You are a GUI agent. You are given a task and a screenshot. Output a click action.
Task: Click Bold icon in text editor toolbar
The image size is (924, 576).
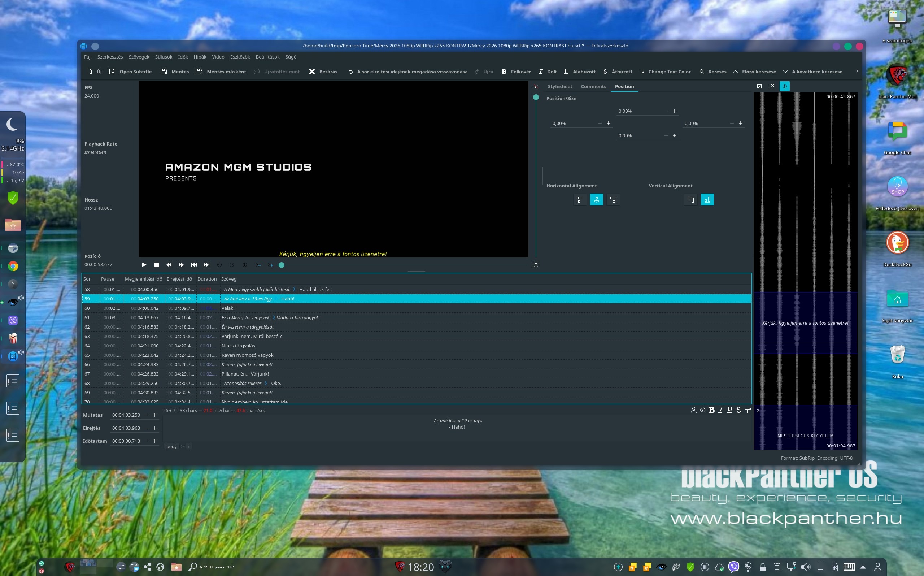pos(711,410)
